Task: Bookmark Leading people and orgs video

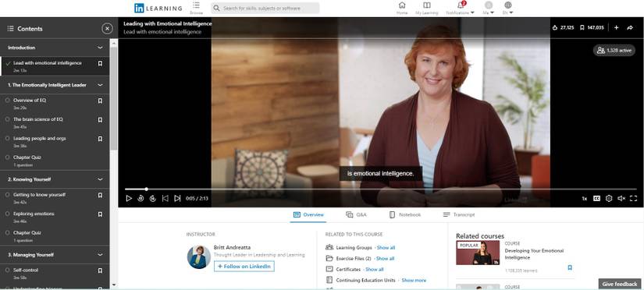Action: (x=100, y=139)
